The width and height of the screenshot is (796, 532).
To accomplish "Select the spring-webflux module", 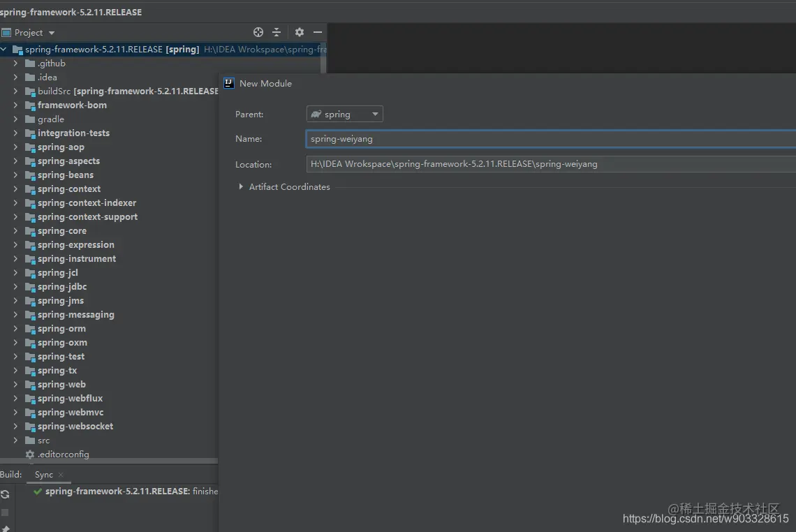I will coord(70,399).
